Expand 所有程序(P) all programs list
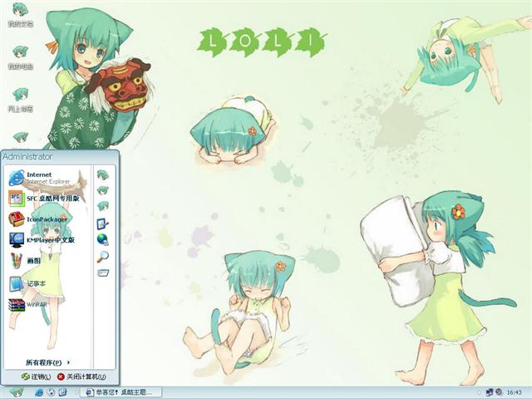This screenshot has width=532, height=399. 48,362
